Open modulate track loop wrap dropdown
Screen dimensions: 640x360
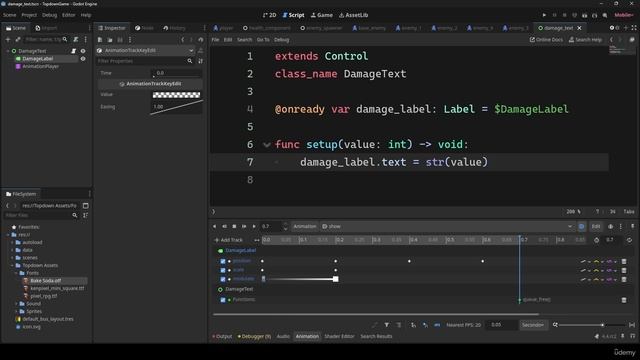pyautogui.click(x=611, y=280)
